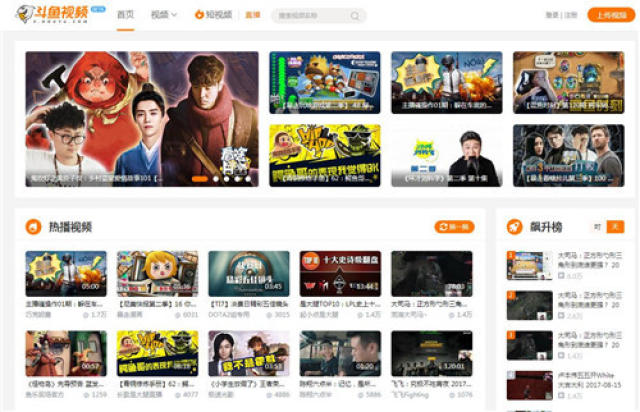Play the yellow 阿渔哥 video in 热播视频

pyautogui.click(x=157, y=354)
